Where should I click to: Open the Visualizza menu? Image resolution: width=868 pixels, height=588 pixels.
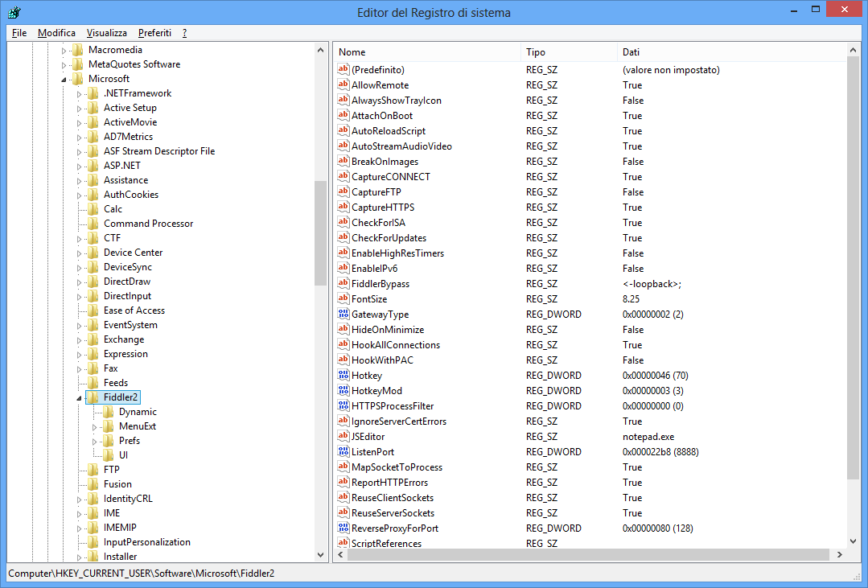coord(107,33)
